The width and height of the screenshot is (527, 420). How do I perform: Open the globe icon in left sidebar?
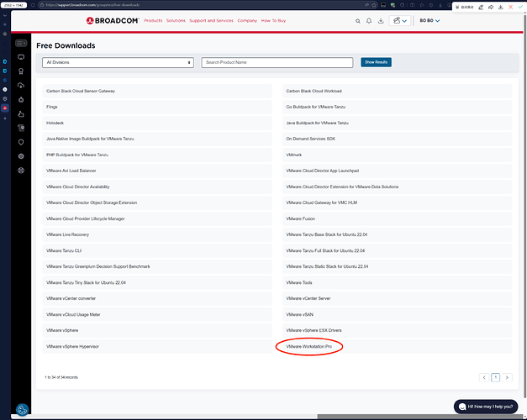click(21, 171)
